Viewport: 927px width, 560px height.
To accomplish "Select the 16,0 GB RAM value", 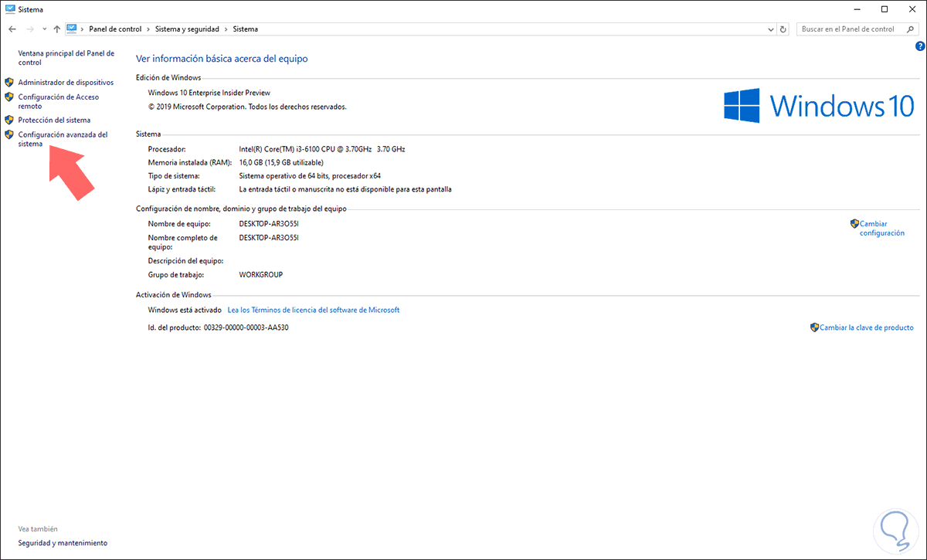I will click(281, 163).
